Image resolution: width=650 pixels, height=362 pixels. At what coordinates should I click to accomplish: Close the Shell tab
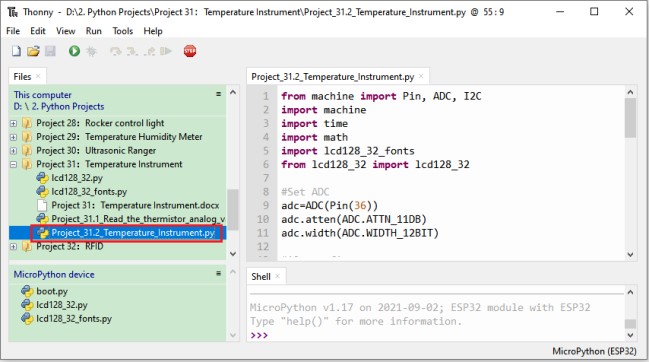(x=278, y=276)
